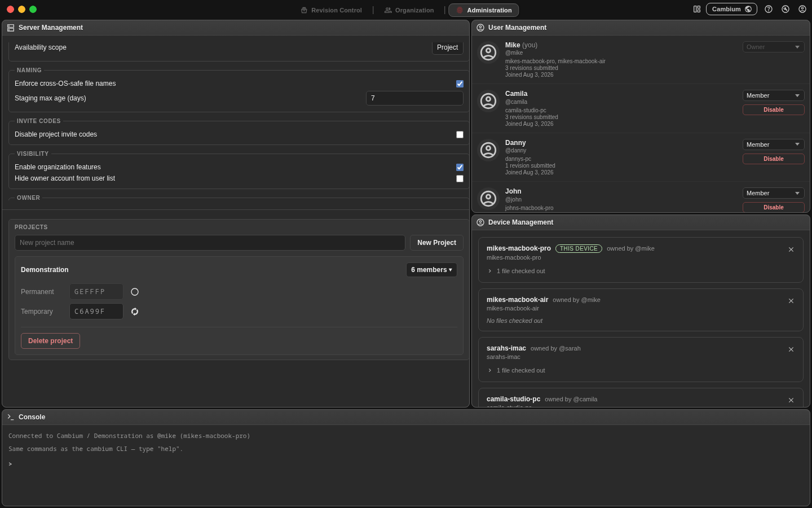Screen dimensions: 812x508
Task: Click the THIS DEVICE badge
Action: click(579, 248)
